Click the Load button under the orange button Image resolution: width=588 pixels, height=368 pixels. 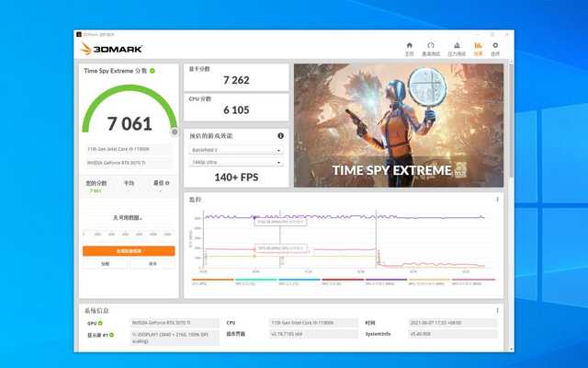[x=106, y=264]
